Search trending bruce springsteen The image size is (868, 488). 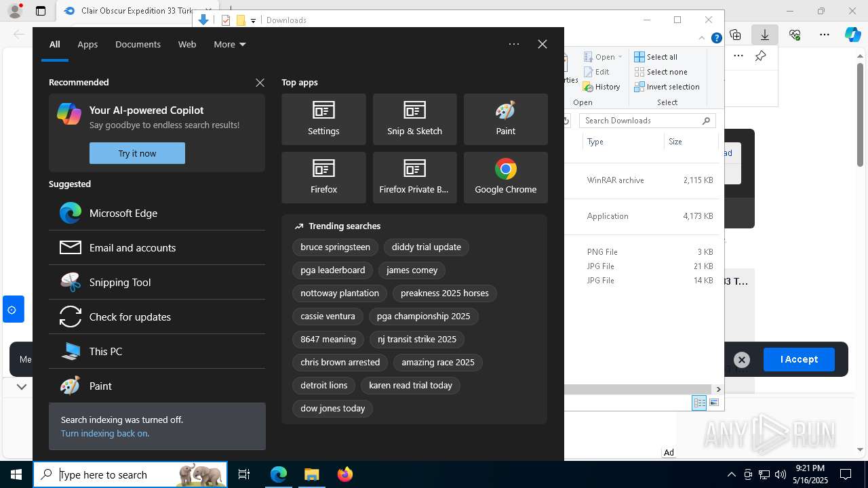(335, 247)
